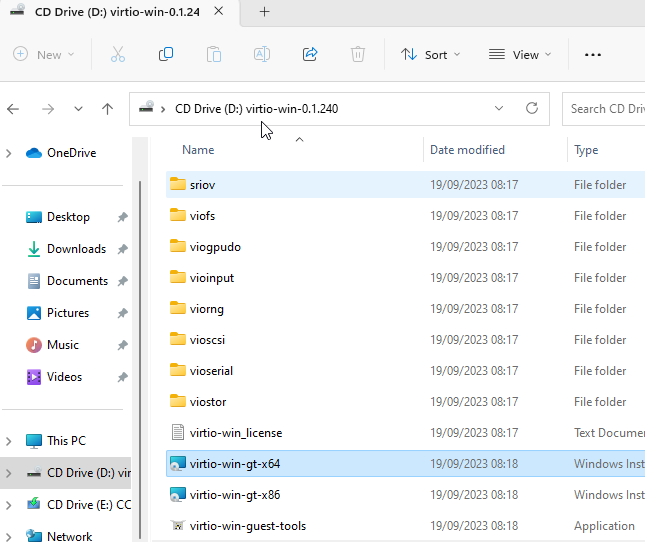The width and height of the screenshot is (645, 542).
Task: Expand the Network tree node
Action: [x=9, y=536]
